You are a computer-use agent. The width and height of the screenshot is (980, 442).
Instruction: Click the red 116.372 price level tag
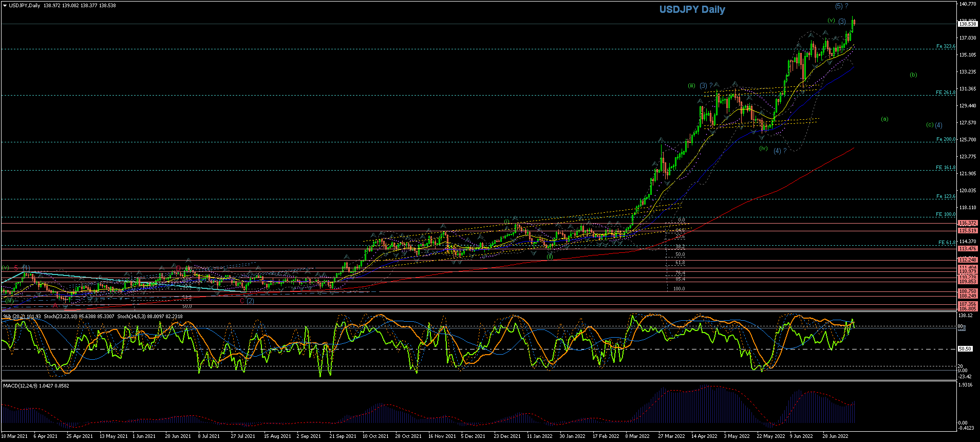968,224
